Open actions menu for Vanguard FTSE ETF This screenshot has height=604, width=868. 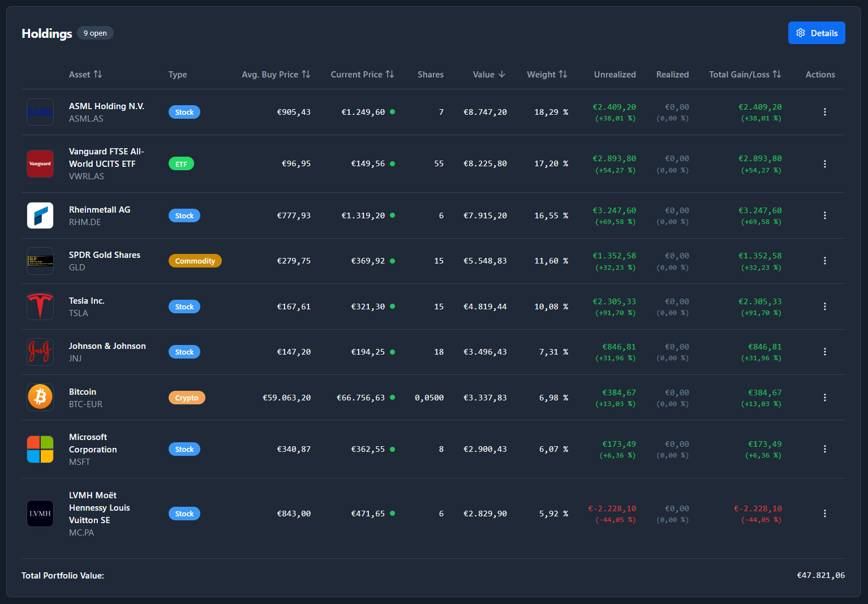(824, 163)
